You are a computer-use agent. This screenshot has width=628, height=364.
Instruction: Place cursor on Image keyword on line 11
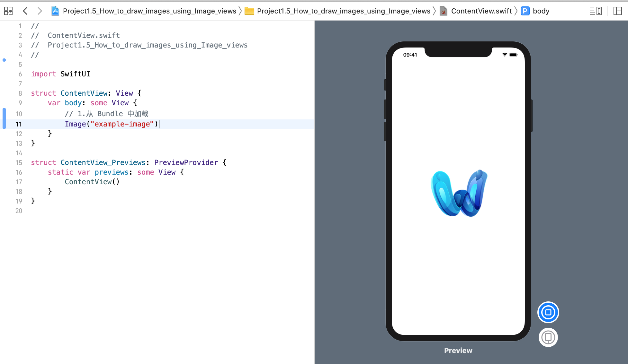[75, 124]
